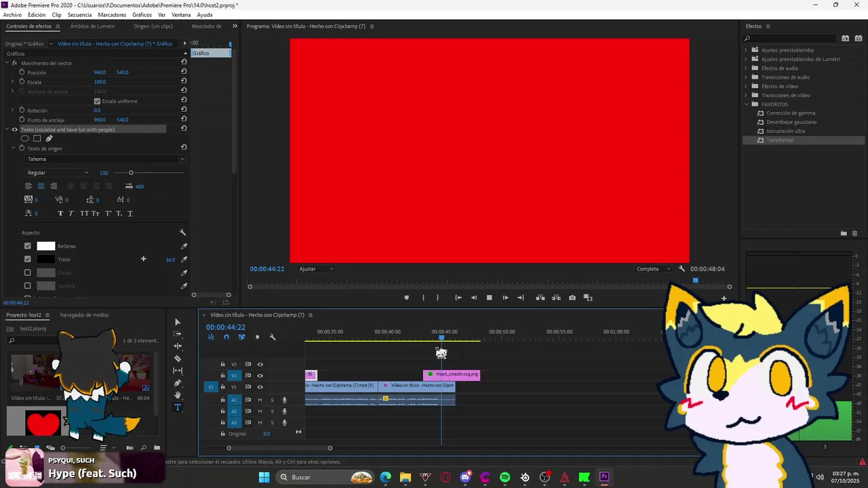
Task: Switch to Navegador de medios tab
Action: [84, 315]
